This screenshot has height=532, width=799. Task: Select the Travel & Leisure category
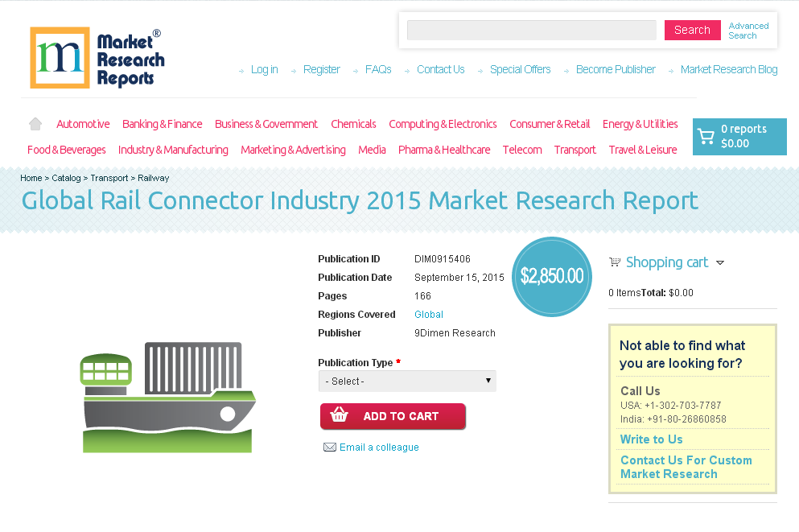pos(643,150)
